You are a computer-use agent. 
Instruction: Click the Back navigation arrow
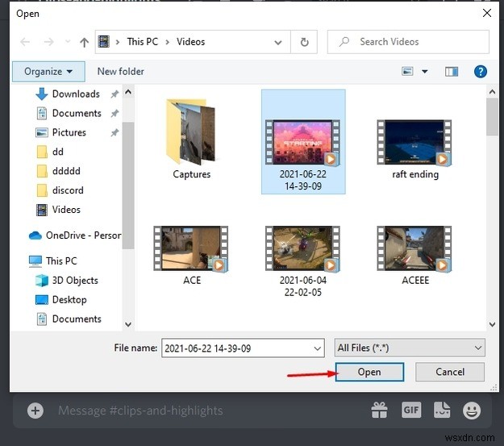[x=25, y=42]
